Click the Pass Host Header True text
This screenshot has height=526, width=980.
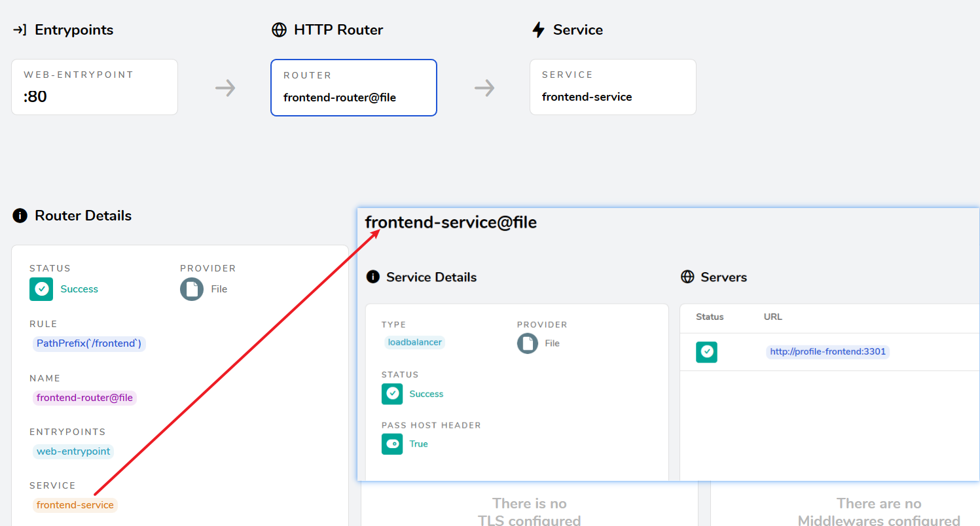(x=418, y=444)
